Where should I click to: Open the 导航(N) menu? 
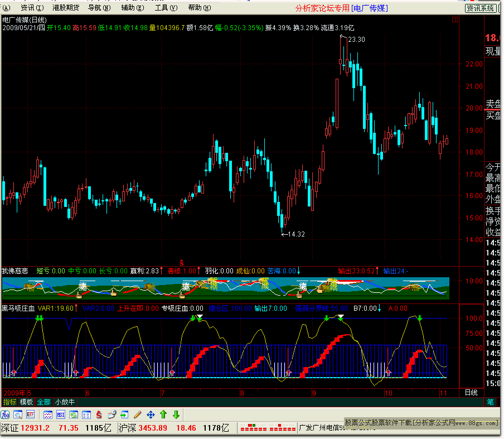pos(99,8)
